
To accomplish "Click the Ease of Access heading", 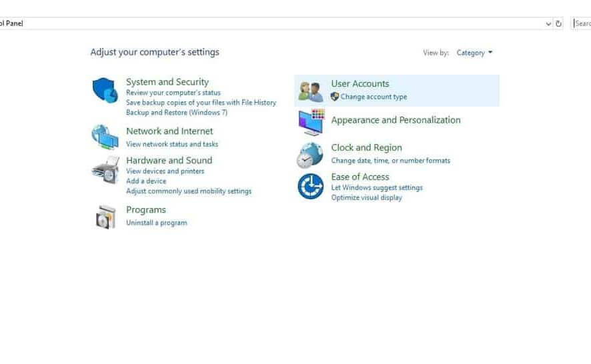I will 360,177.
